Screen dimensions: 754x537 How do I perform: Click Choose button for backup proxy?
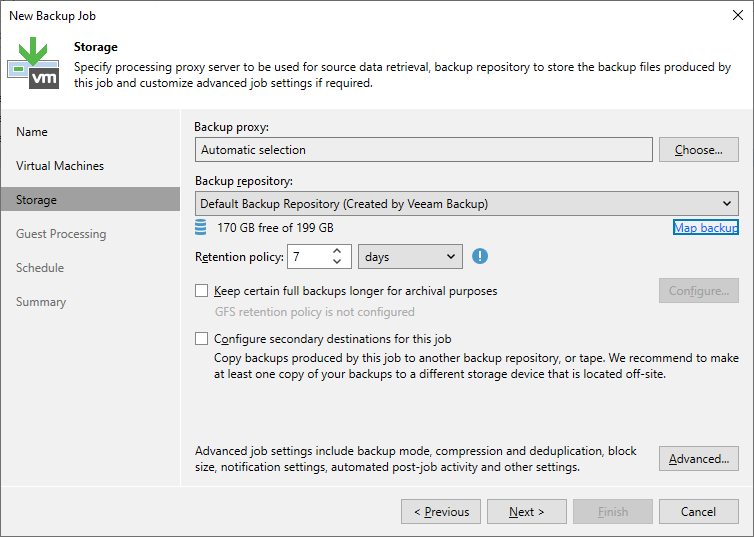(x=699, y=150)
